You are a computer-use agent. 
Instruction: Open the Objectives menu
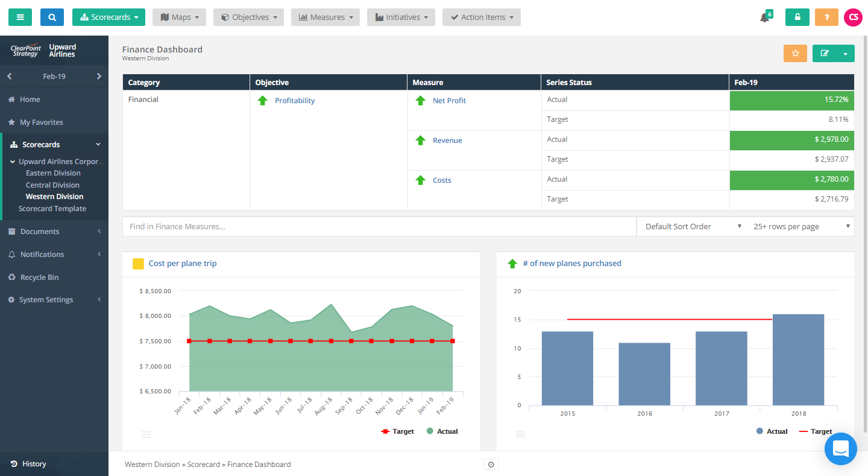pos(248,17)
